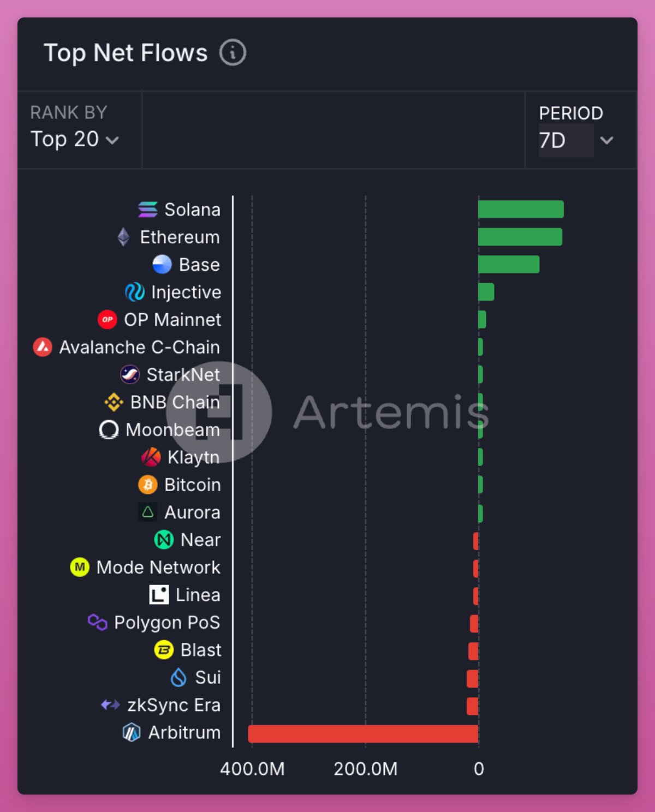The image size is (655, 812).
Task: Click the Injective logo icon
Action: 135,292
